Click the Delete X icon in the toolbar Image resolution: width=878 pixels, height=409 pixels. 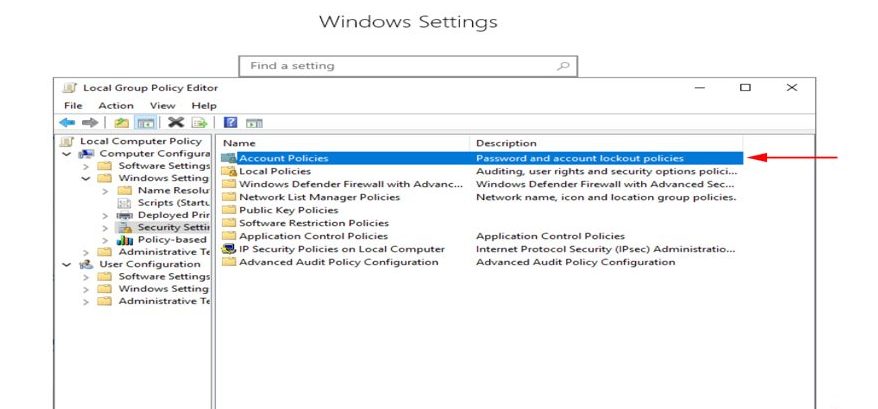(x=176, y=122)
